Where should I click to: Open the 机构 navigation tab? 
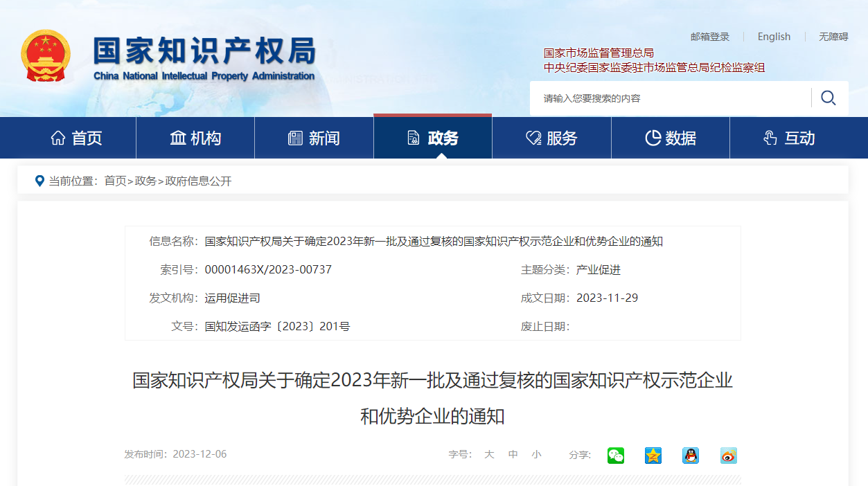pyautogui.click(x=195, y=138)
